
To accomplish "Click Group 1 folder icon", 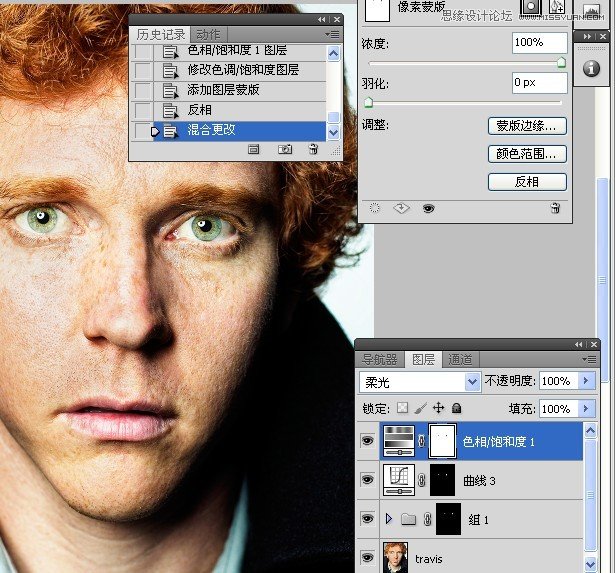I will click(408, 519).
